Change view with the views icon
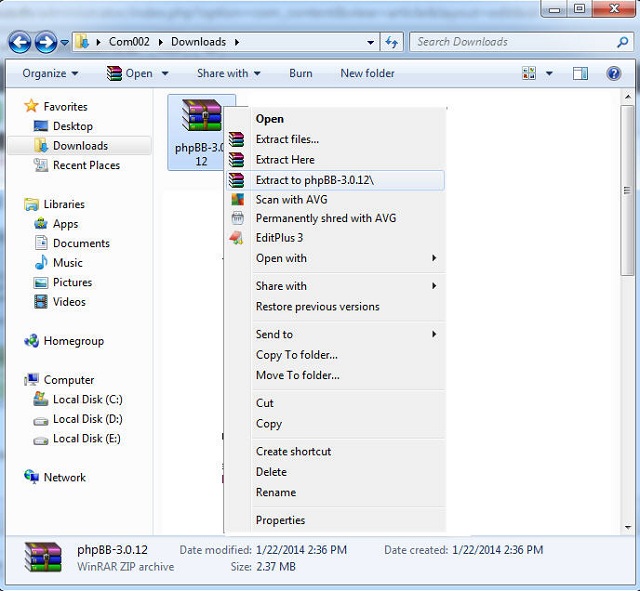 (529, 73)
